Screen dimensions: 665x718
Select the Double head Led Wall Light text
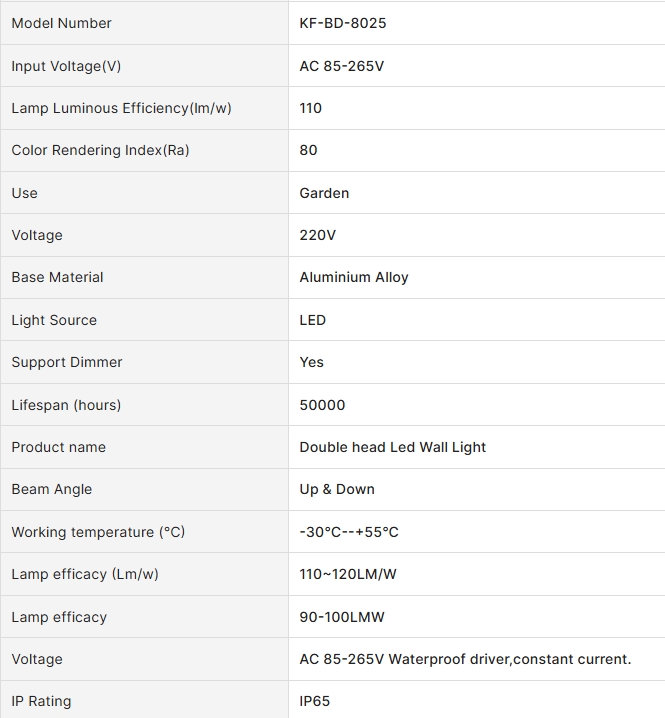[392, 447]
